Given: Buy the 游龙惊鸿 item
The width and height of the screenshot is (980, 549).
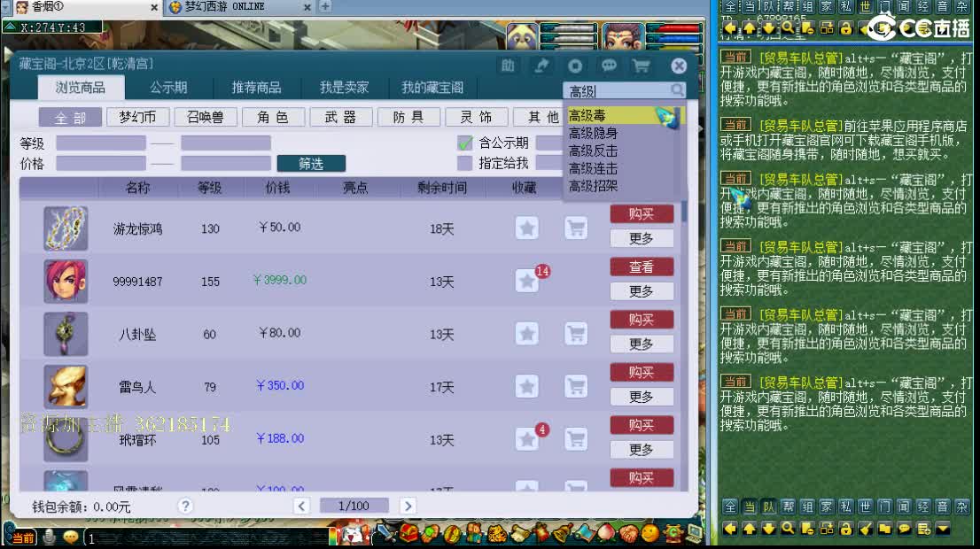Looking at the screenshot, I should point(642,213).
